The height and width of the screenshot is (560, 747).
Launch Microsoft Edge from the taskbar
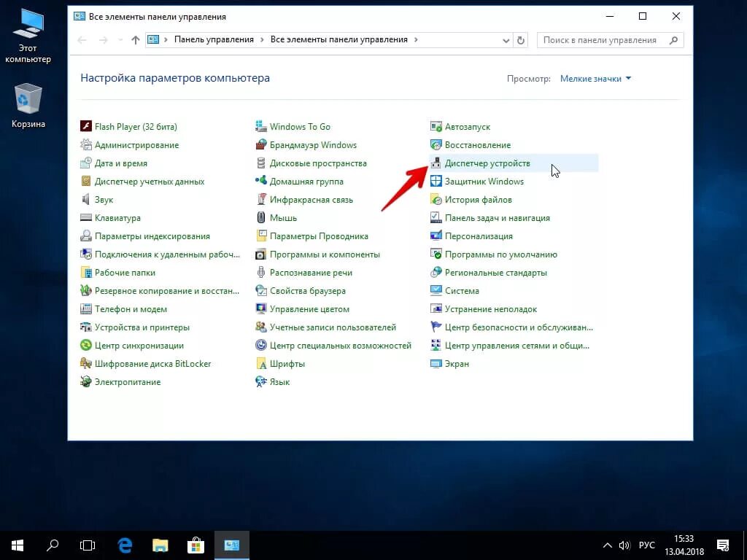pyautogui.click(x=125, y=545)
